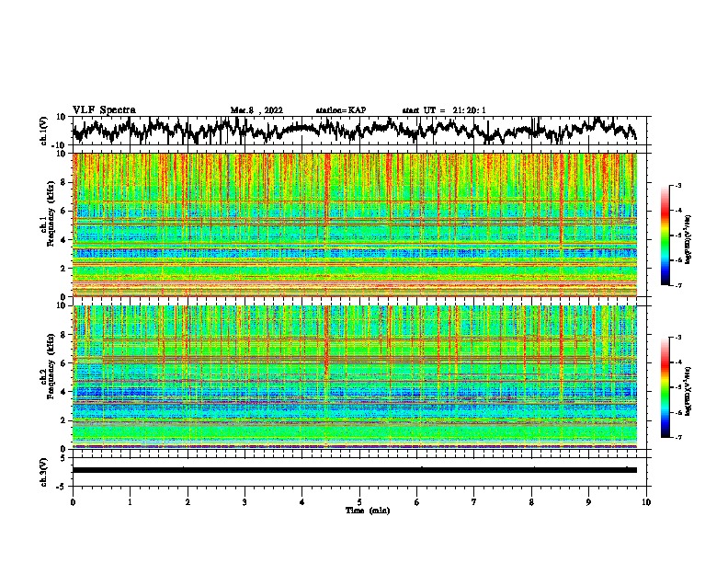Screen dimensions: 728x563
Task: Click the "VLF Spectra" title text
Action: tap(104, 110)
